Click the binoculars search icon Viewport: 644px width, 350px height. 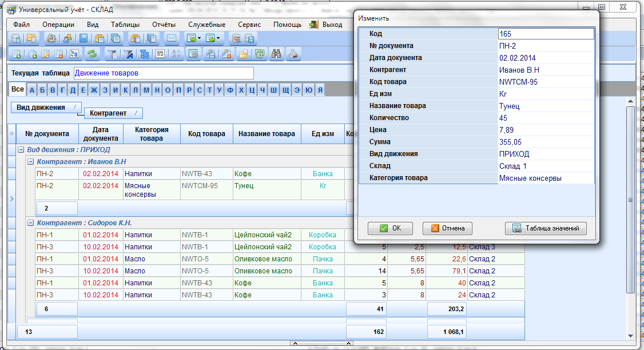277,54
